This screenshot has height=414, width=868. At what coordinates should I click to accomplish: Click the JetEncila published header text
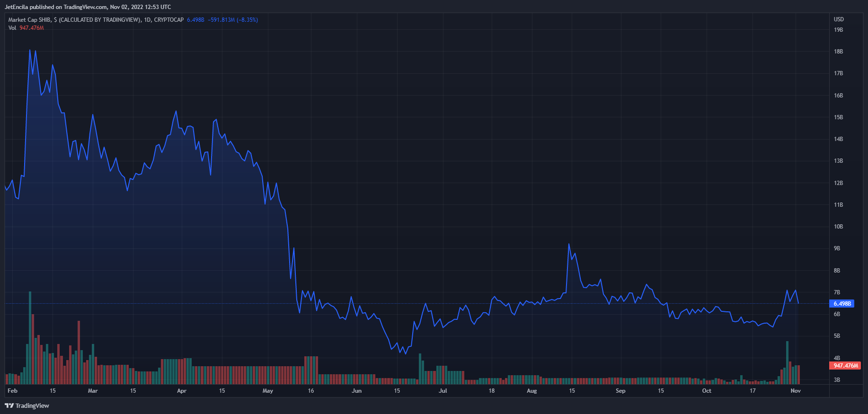coord(88,7)
